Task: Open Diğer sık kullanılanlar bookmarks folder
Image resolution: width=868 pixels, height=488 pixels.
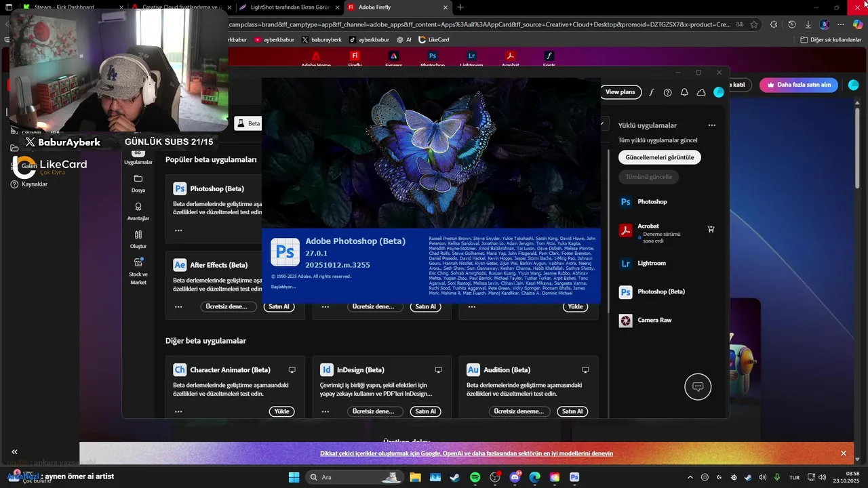Action: point(831,40)
